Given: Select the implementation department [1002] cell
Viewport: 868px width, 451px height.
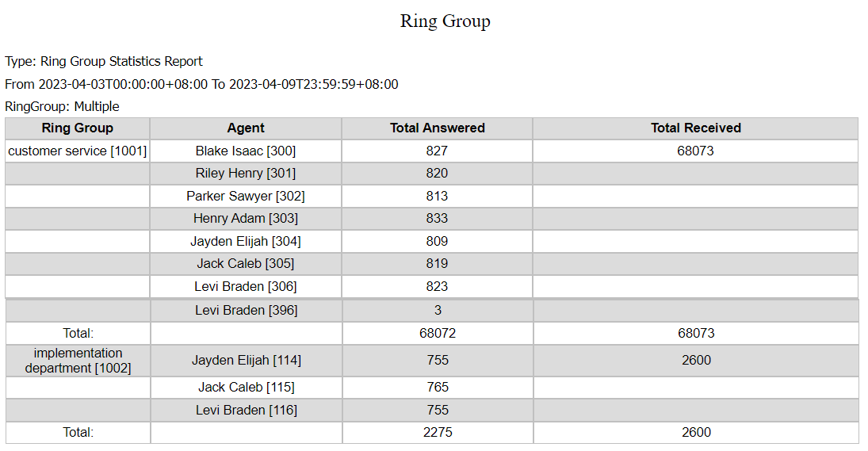Looking at the screenshot, I should (x=78, y=361).
